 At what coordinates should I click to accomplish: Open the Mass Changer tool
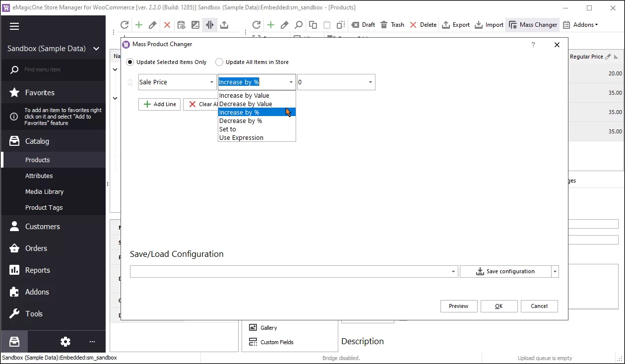click(x=533, y=25)
